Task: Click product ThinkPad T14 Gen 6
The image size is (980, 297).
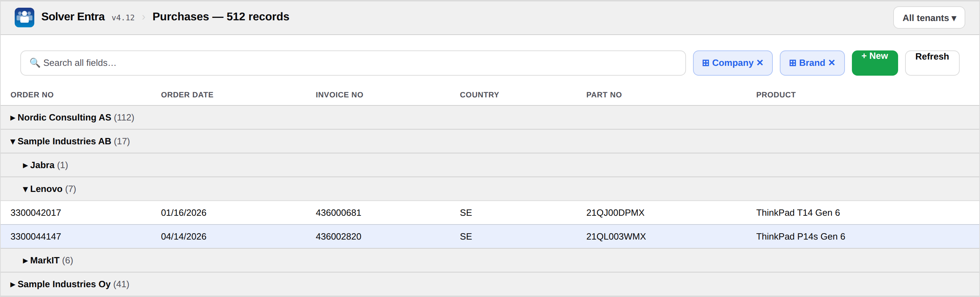Action: 798,213
